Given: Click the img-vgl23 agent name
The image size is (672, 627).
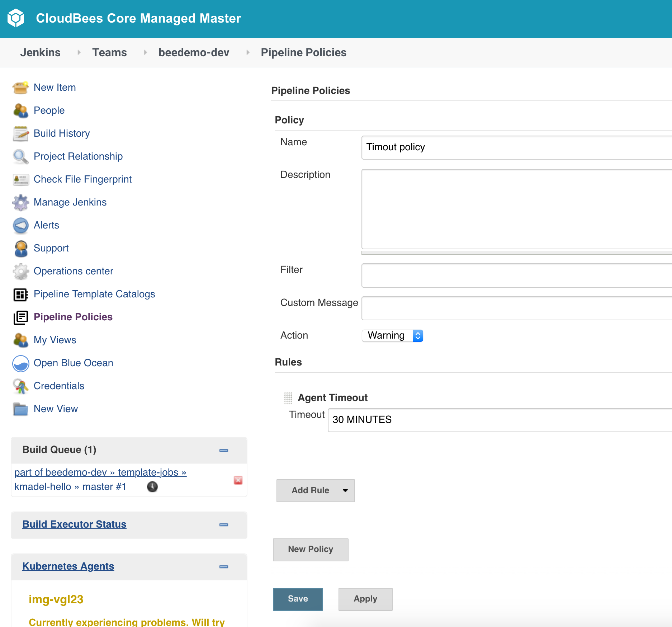Looking at the screenshot, I should point(56,599).
